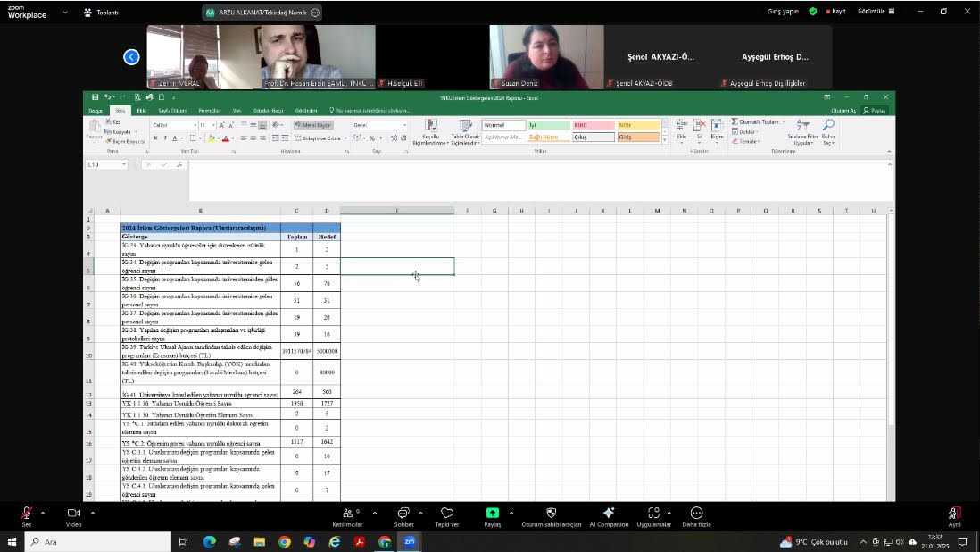Image resolution: width=980 pixels, height=552 pixels.
Task: Click the Windows search box Ara
Action: [x=98, y=542]
